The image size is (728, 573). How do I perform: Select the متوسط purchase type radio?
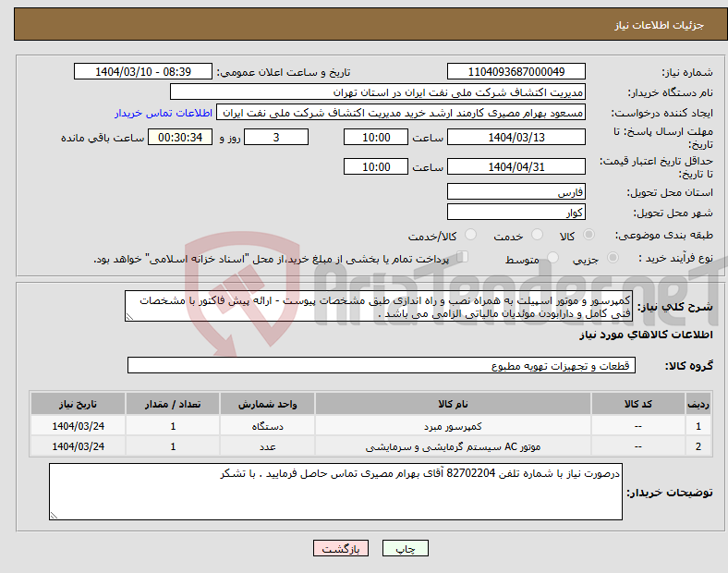[x=552, y=258]
